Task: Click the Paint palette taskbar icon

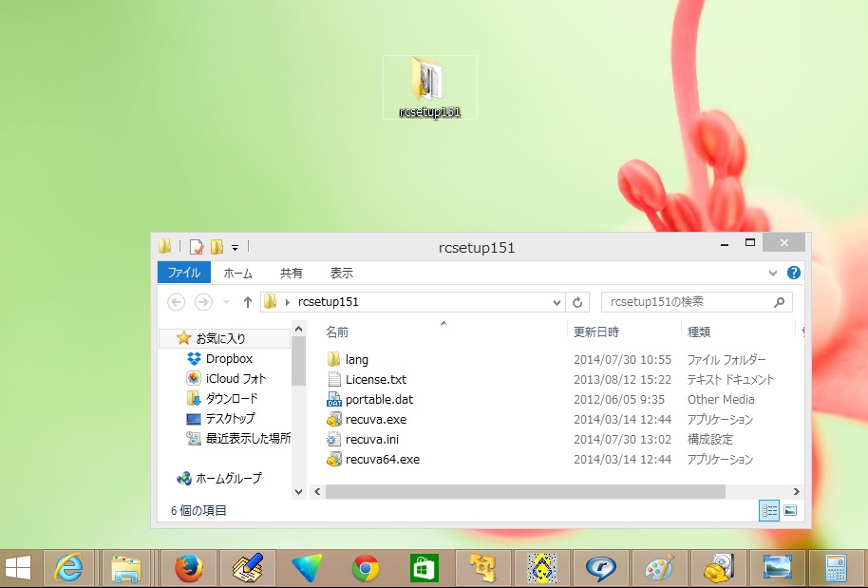Action: 659,568
